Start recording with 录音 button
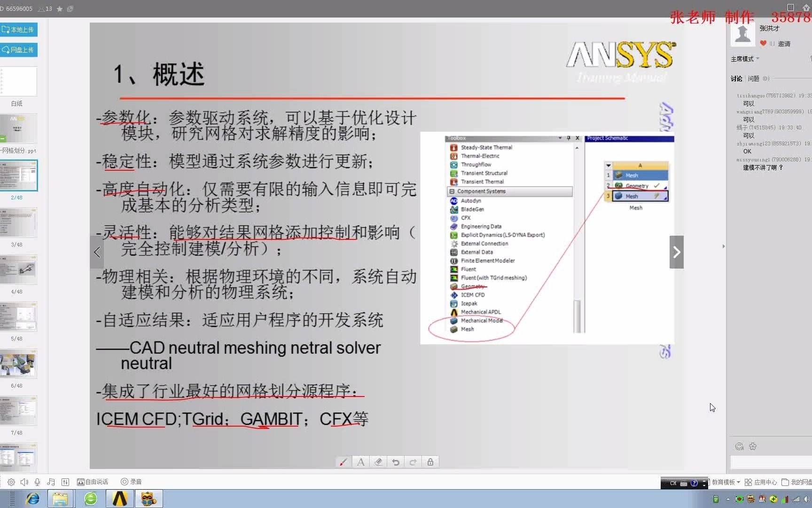Viewport: 812px width, 508px height. click(x=131, y=482)
